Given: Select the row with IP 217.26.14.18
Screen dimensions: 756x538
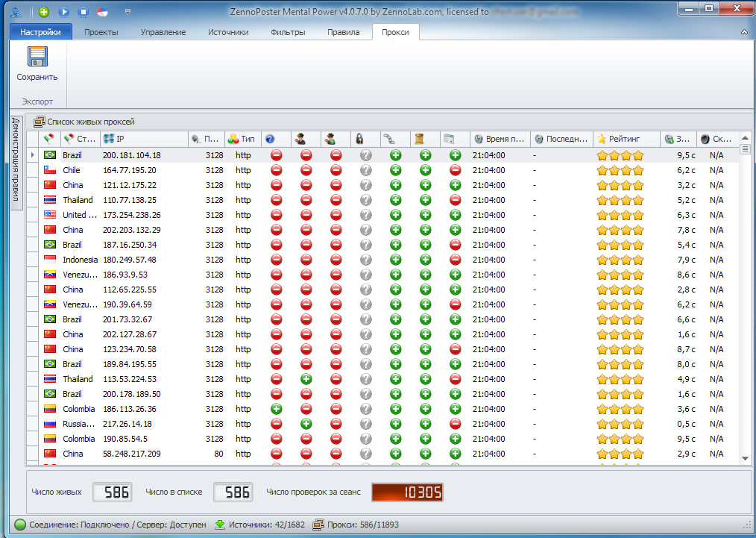Looking at the screenshot, I should (130, 424).
